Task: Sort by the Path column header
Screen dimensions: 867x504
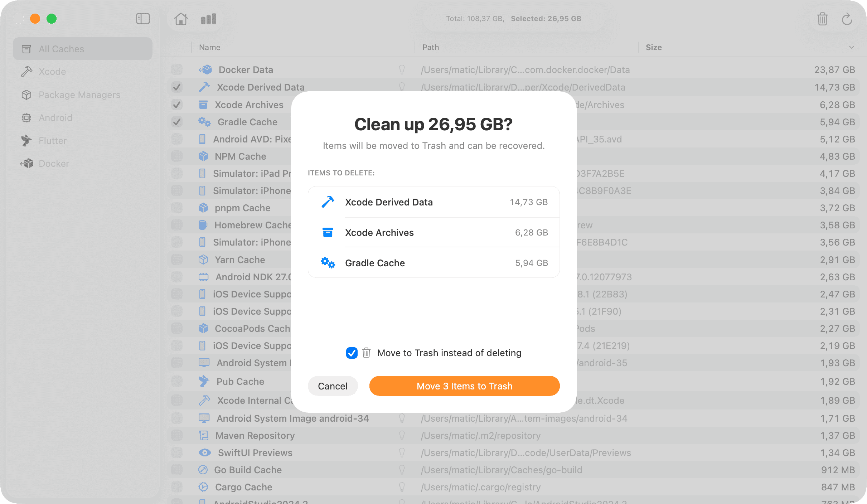Action: click(431, 47)
